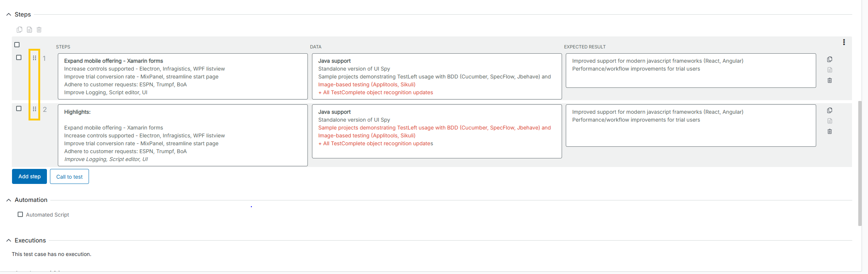Select the checkbox for step 2
Image resolution: width=868 pixels, height=274 pixels.
click(19, 108)
